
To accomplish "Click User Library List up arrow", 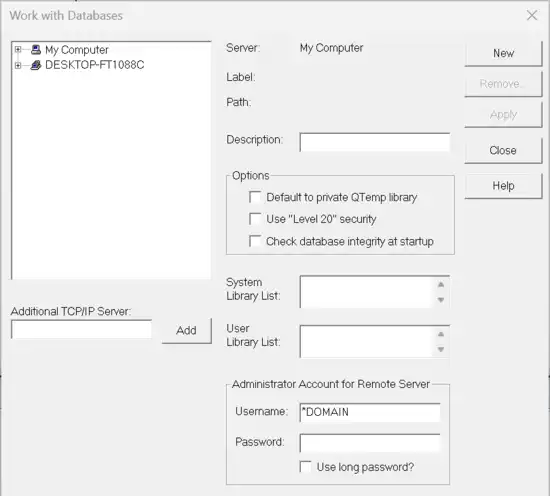I will 441,334.
